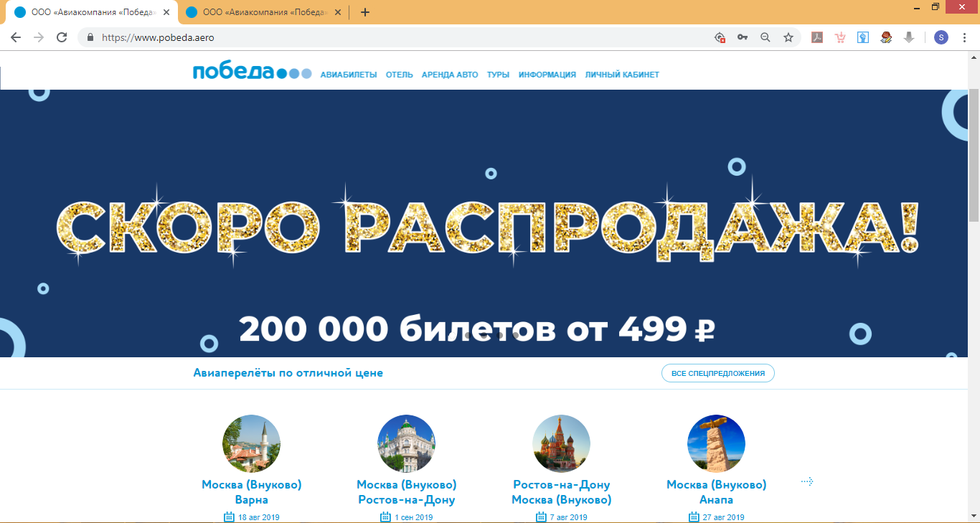Screen dimensions: 980x523
Task: Click the vertical scrollbar thumb
Action: click(x=974, y=154)
